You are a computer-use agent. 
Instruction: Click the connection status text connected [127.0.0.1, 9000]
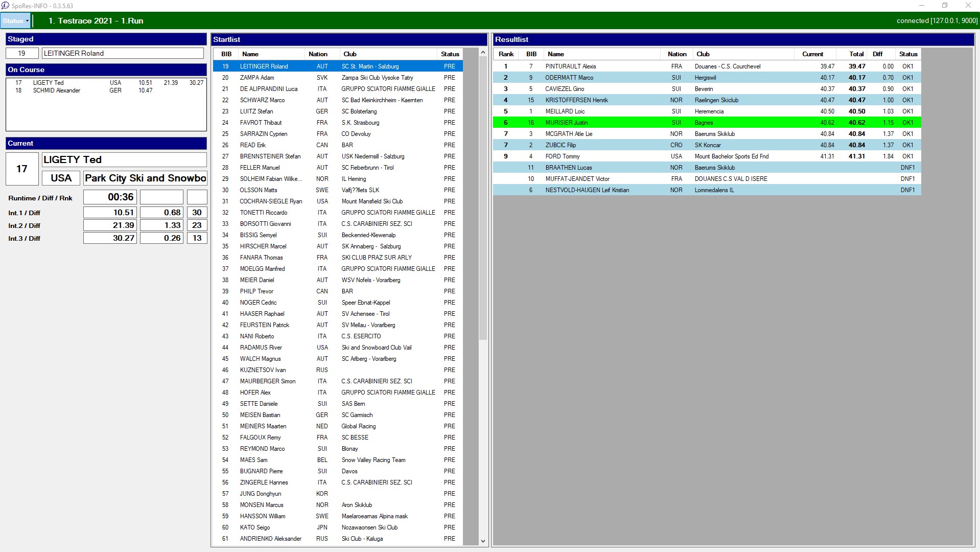[937, 21]
